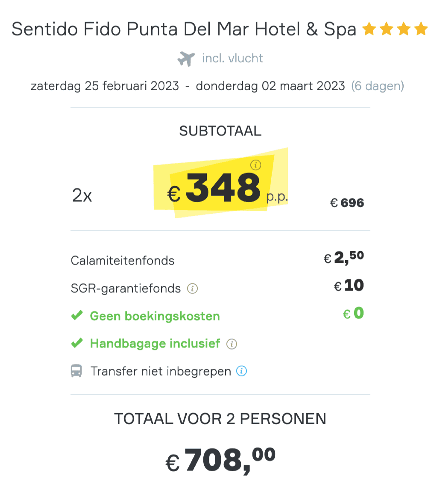
Task: Click the Calamiteitenfonds row label
Action: [x=123, y=260]
